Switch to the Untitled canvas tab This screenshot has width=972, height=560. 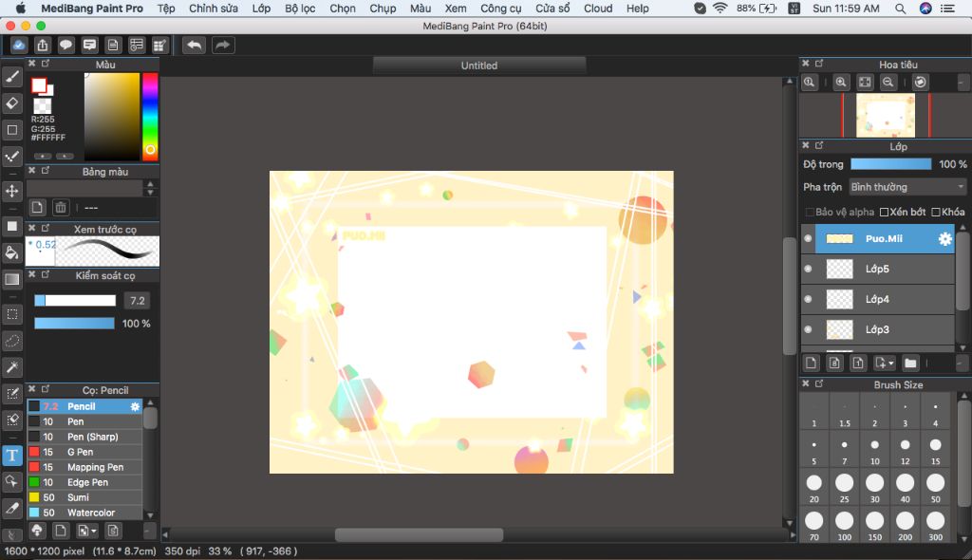tap(479, 65)
